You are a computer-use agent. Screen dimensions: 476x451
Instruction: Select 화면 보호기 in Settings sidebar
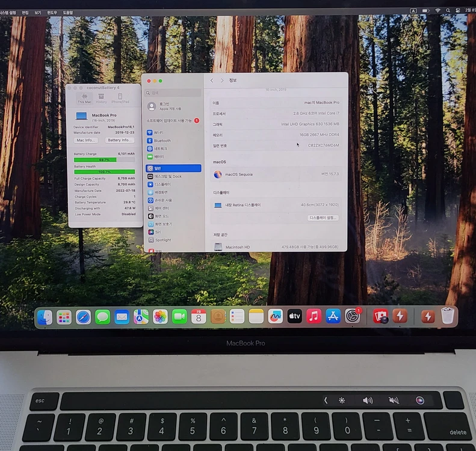(173, 224)
